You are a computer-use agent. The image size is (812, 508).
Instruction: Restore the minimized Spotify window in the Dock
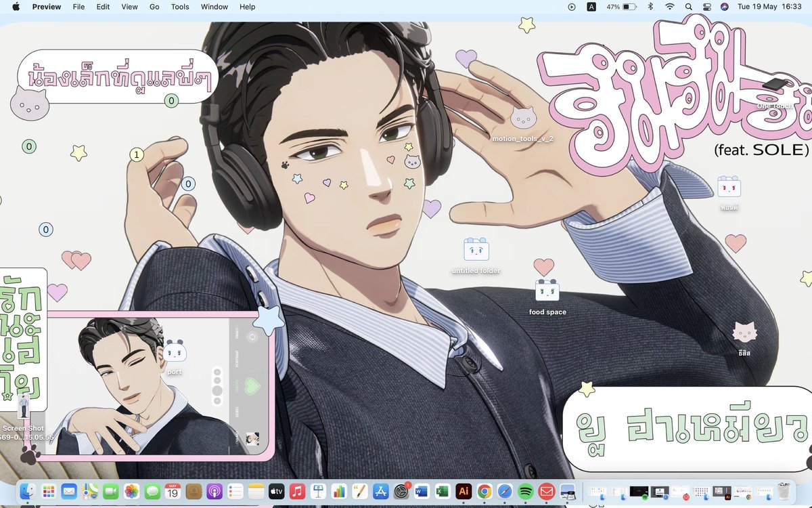[639, 491]
